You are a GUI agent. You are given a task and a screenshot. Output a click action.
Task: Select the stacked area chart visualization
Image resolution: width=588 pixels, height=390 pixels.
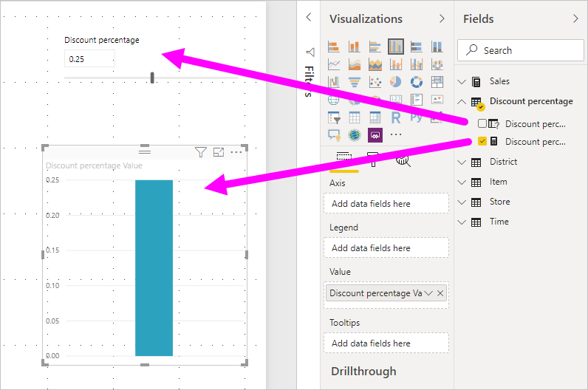click(375, 64)
